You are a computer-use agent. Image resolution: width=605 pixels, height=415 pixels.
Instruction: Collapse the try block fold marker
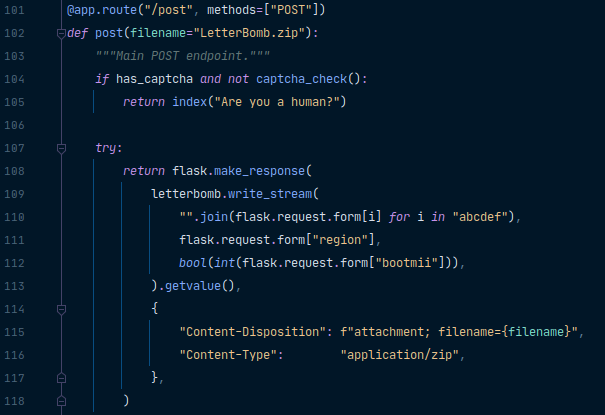click(x=61, y=148)
